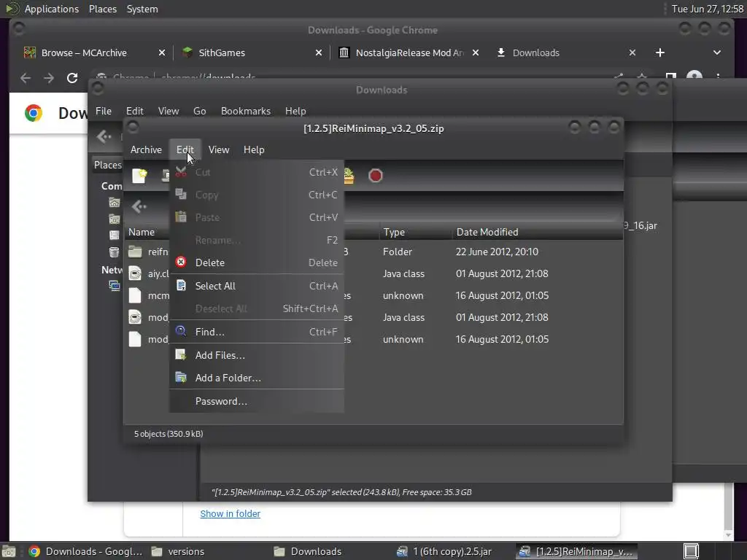Click the new archive toolbar icon
This screenshot has width=747, height=560.
[139, 176]
